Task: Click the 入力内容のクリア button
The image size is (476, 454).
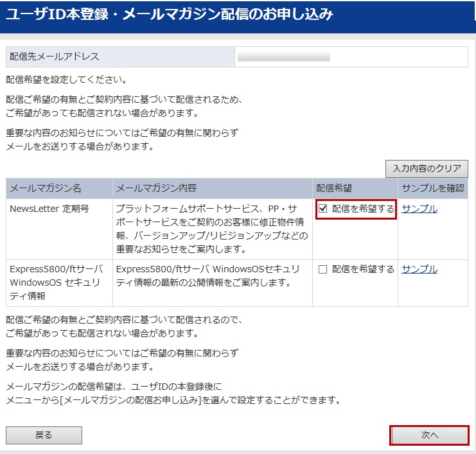Action: 427,169
